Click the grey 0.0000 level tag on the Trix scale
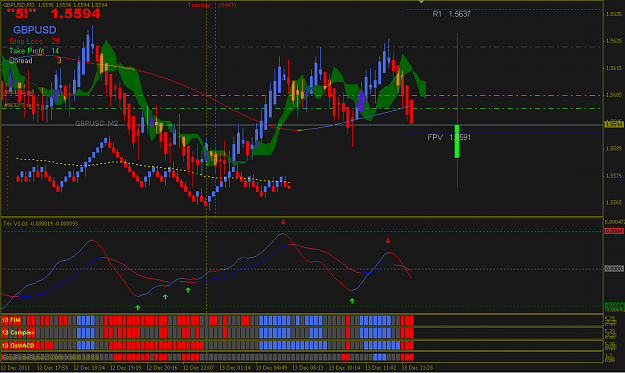Viewport: 625px width, 373px height. [614, 269]
